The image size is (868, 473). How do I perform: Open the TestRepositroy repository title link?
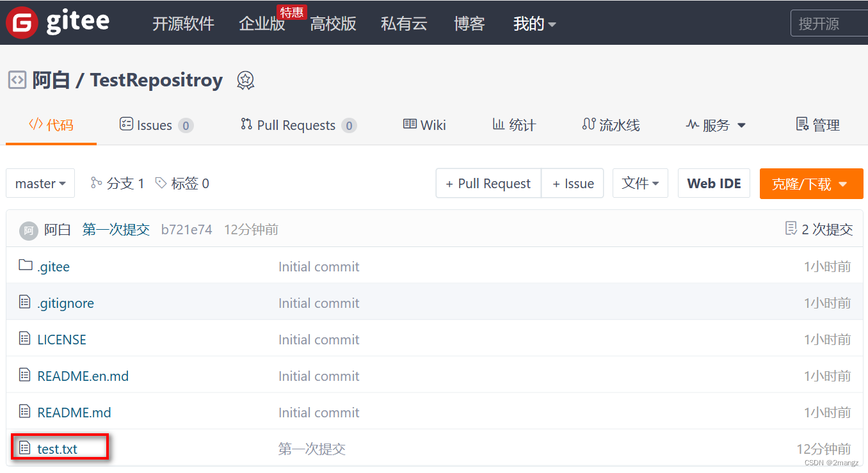[x=156, y=80]
